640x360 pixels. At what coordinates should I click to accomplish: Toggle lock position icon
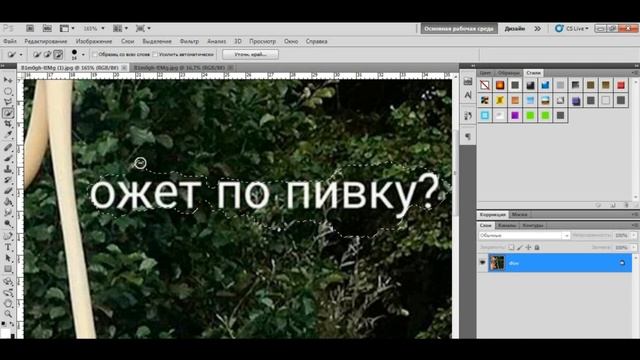coord(528,247)
